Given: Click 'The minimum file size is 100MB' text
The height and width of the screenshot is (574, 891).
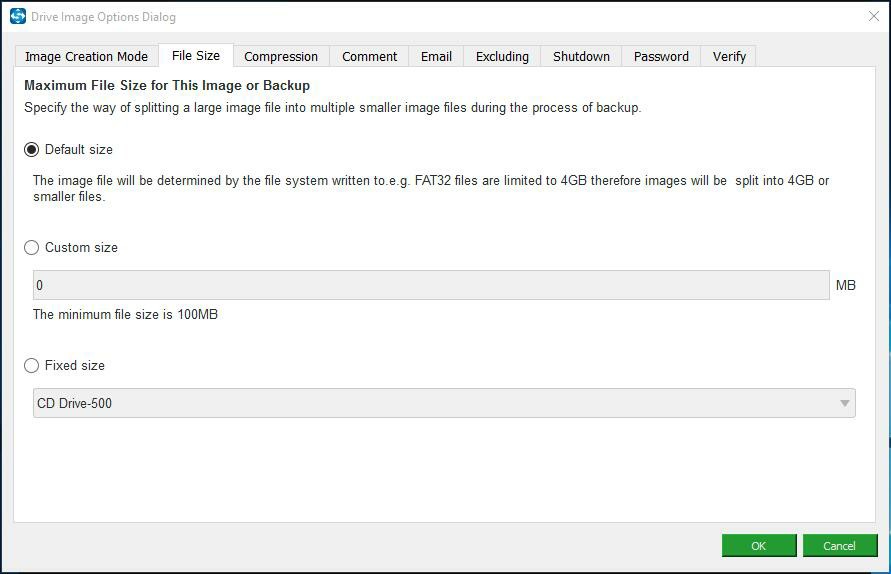Looking at the screenshot, I should click(126, 314).
